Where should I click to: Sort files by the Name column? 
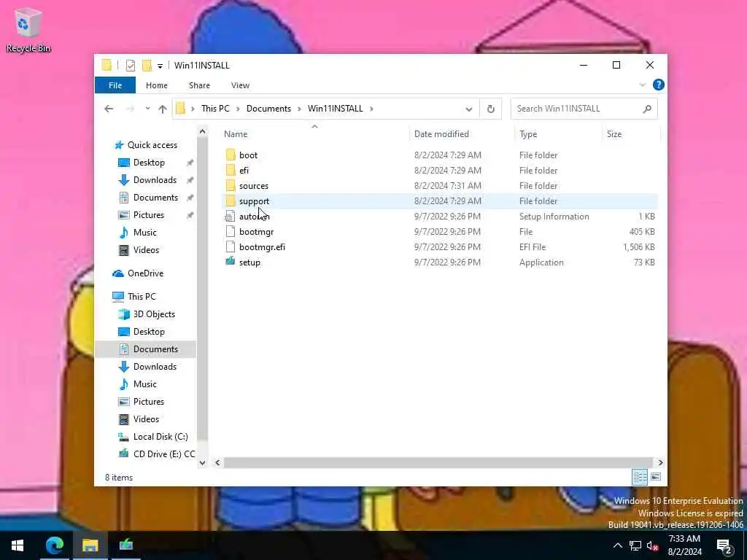tap(314, 134)
